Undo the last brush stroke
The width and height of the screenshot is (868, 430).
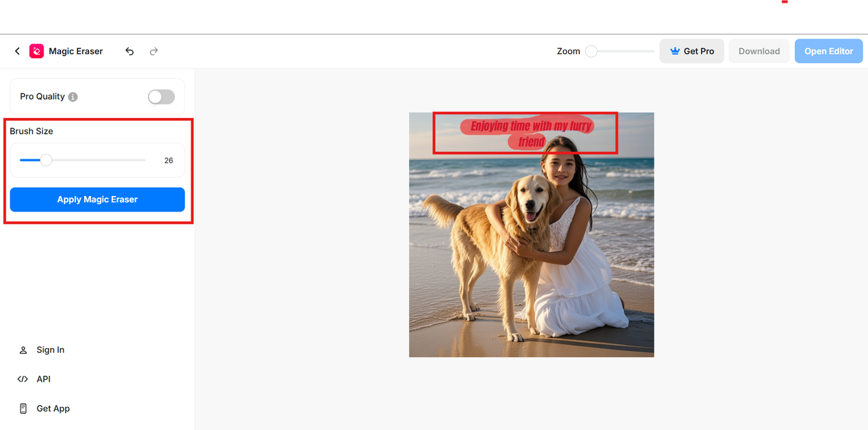click(130, 51)
